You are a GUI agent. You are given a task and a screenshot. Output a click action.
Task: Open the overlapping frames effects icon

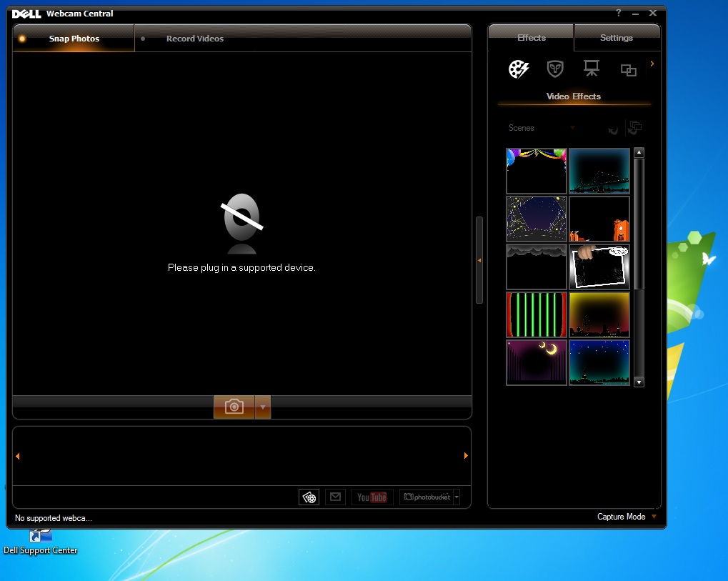tap(628, 70)
